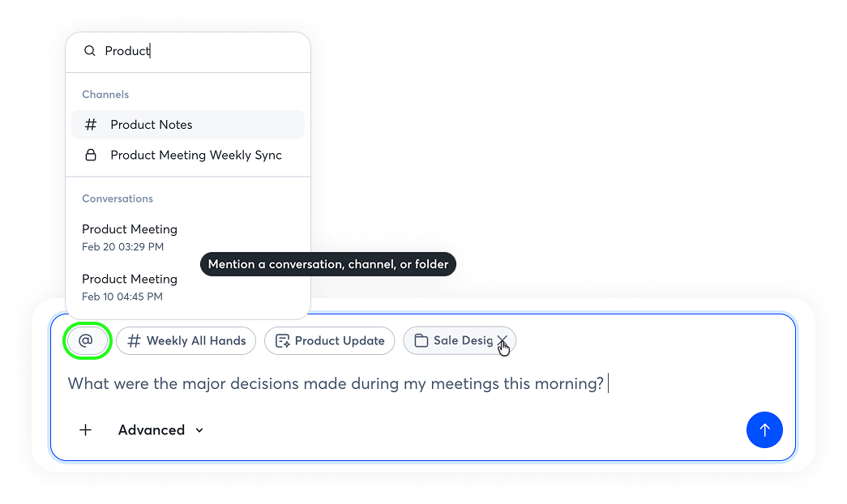Focus the Product search field
The height and width of the screenshot is (504, 847).
point(203,51)
